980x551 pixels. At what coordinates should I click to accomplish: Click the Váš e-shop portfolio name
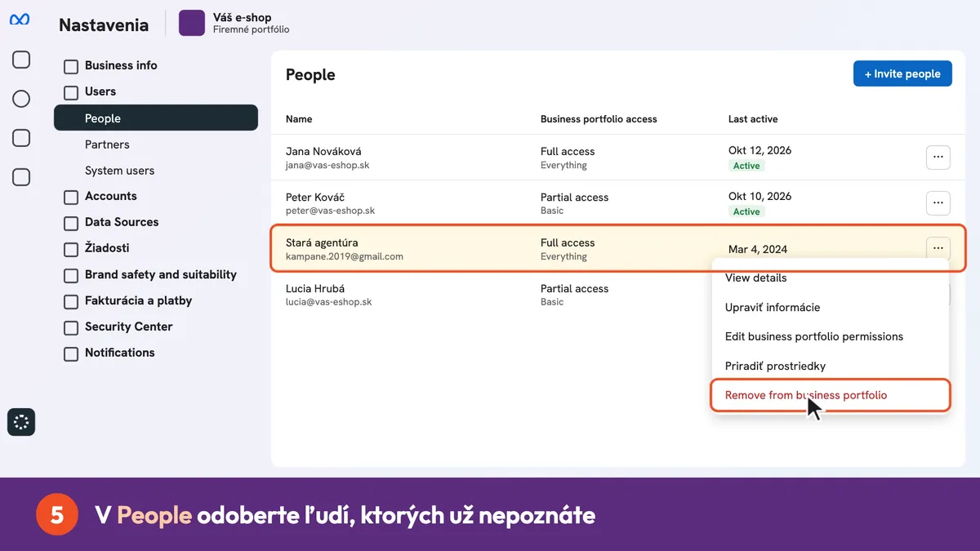242,17
